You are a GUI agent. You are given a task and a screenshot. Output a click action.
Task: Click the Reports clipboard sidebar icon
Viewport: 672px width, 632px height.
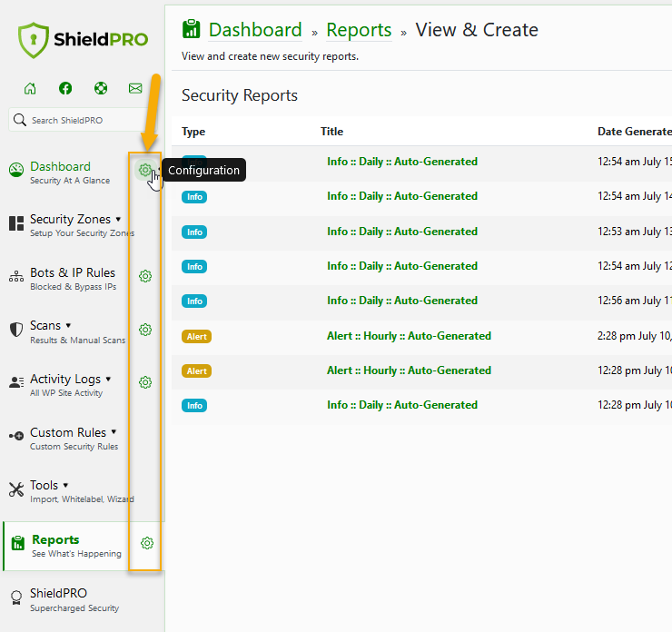pos(18,543)
